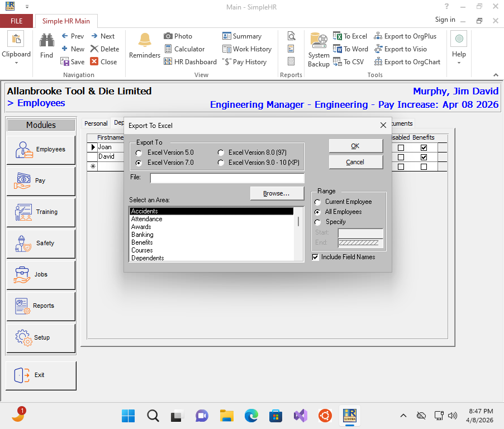The image size is (504, 429).
Task: Close the Export To Excel dialog
Action: [x=383, y=125]
